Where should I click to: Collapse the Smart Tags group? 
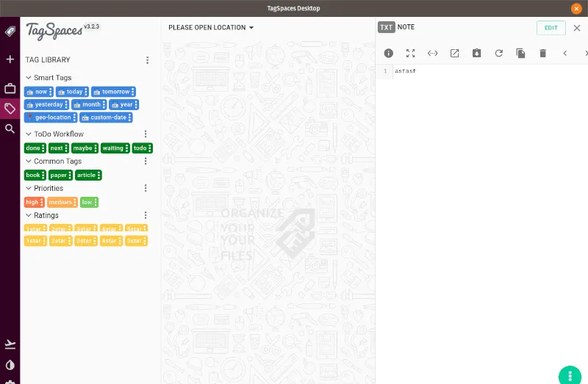click(x=29, y=78)
